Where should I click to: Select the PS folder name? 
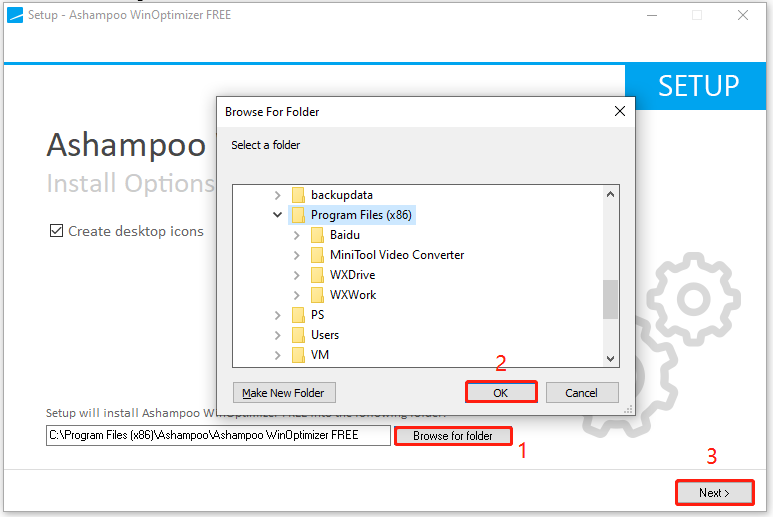pos(317,315)
